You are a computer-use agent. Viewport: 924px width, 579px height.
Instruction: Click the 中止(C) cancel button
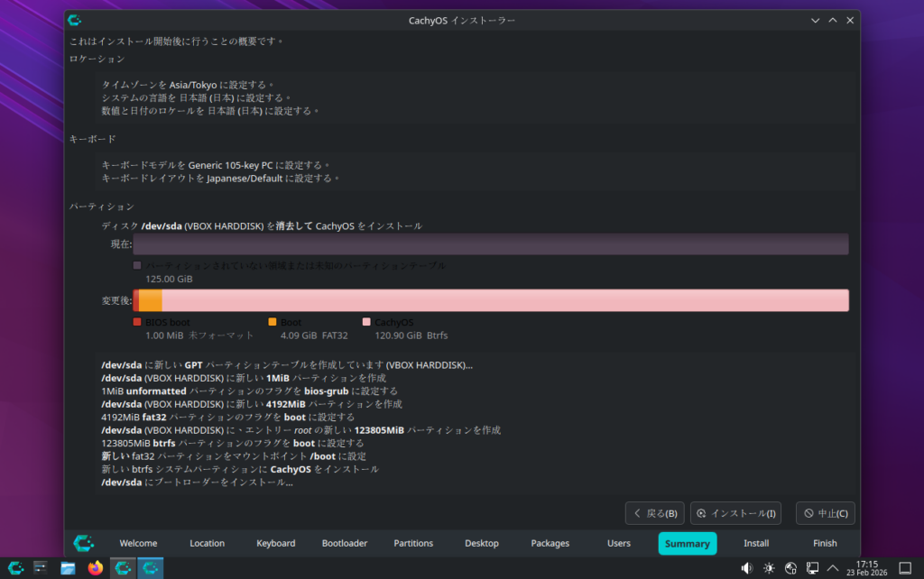click(x=825, y=513)
